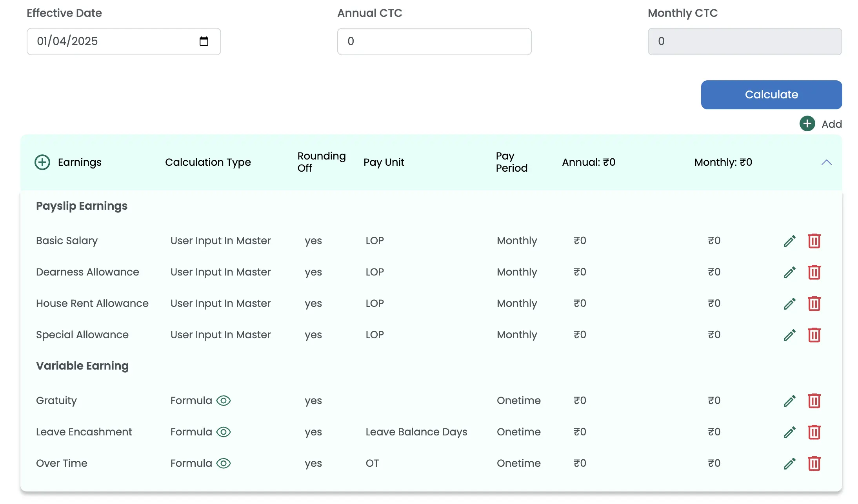The image size is (858, 504).
Task: Delete the Basic Salary earning
Action: point(814,241)
